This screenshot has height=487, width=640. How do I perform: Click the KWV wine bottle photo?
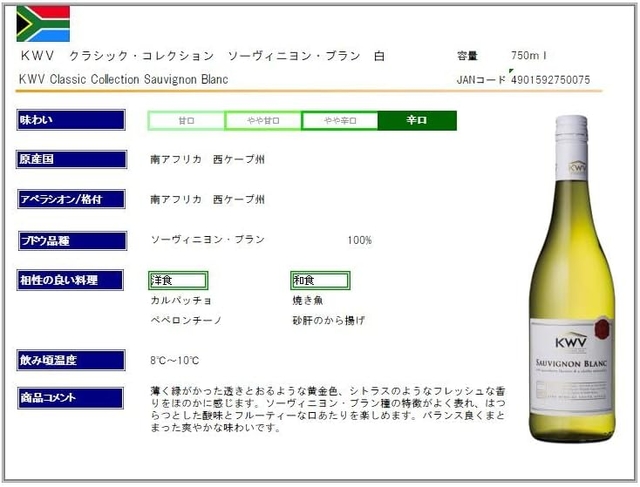coord(571,279)
